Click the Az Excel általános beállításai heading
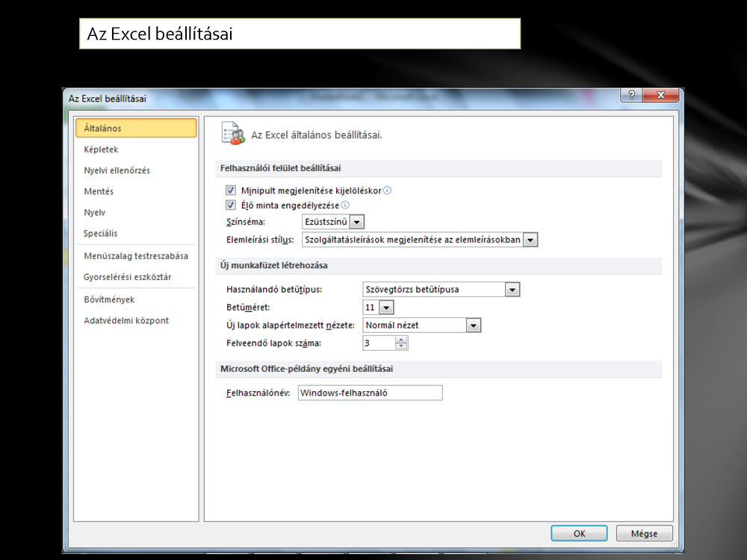747x560 pixels. pyautogui.click(x=317, y=134)
